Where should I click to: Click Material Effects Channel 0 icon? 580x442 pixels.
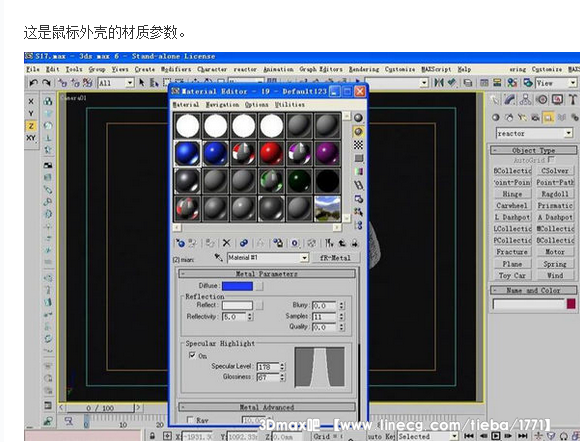[x=295, y=243]
